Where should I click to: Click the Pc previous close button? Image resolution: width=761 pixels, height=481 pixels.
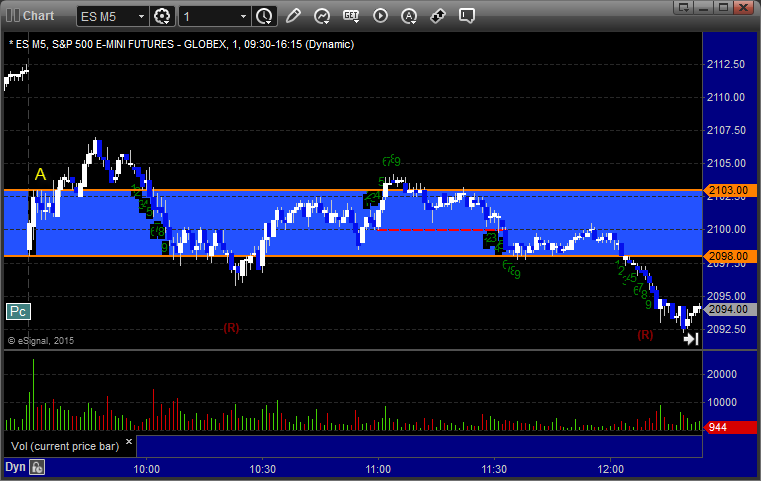pos(18,311)
